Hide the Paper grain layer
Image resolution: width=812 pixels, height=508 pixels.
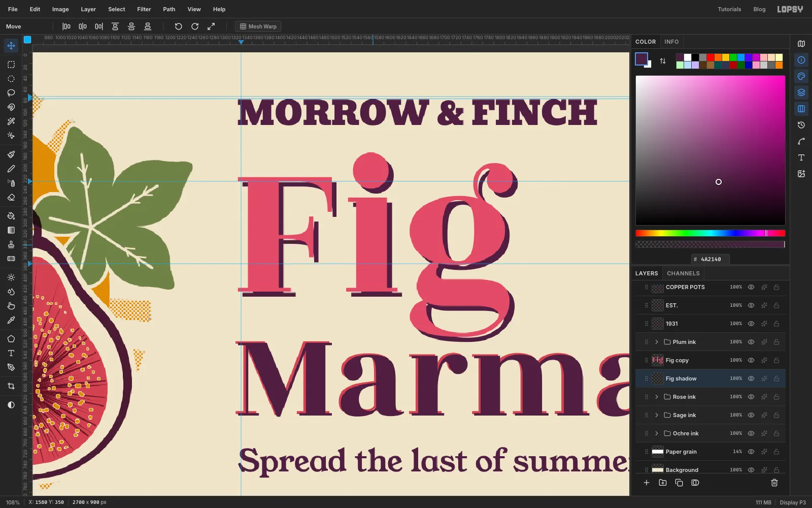(x=751, y=452)
